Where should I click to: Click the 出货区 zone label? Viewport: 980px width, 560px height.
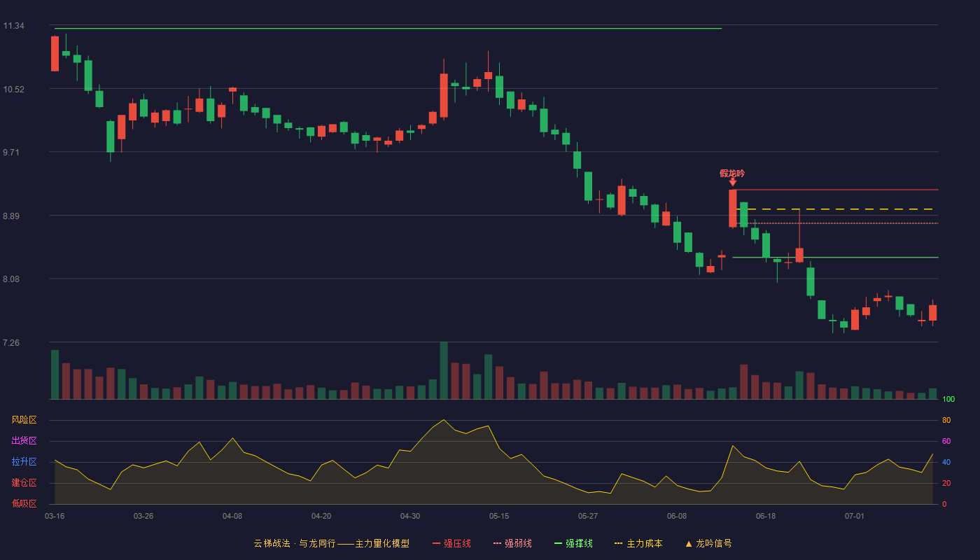tap(24, 441)
